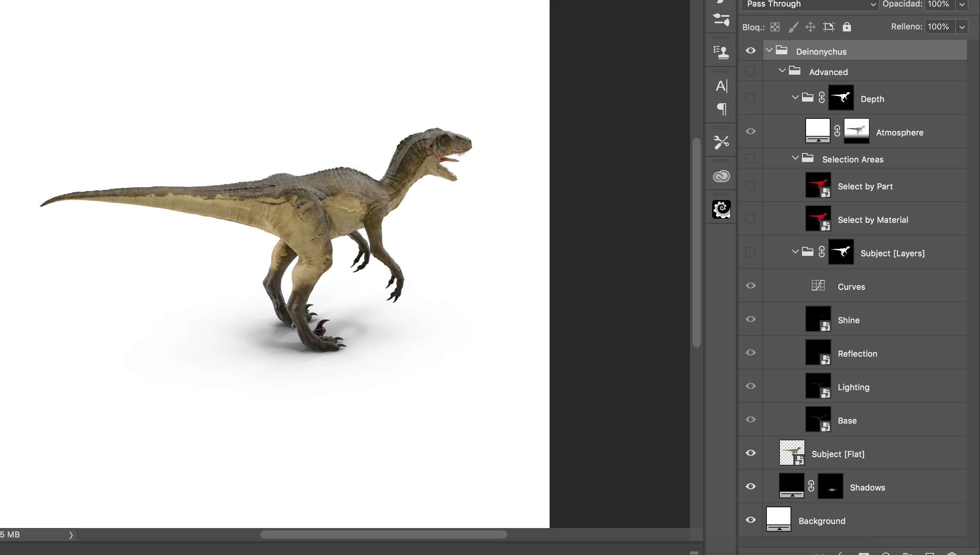
Task: Hide the Background layer
Action: [751, 519]
